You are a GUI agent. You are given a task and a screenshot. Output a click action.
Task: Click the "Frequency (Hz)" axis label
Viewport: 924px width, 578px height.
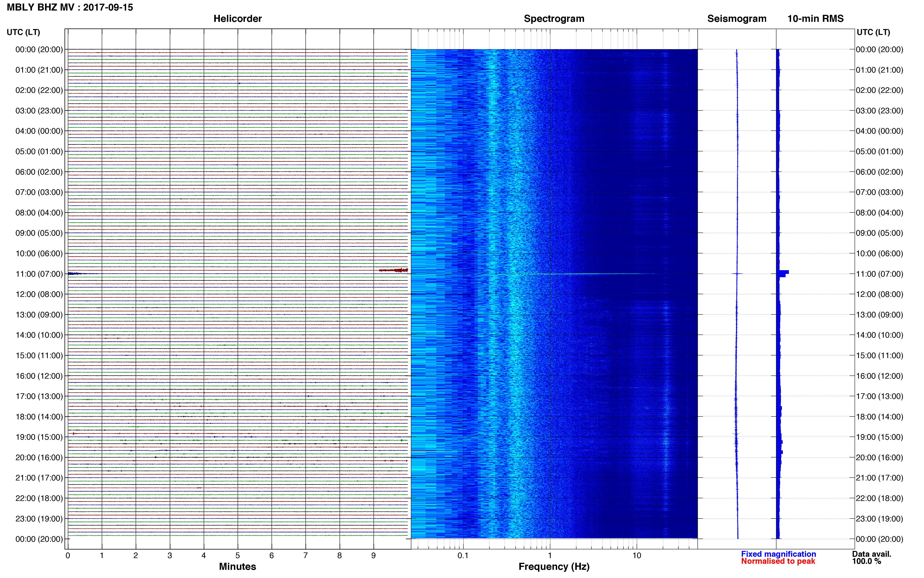click(554, 566)
